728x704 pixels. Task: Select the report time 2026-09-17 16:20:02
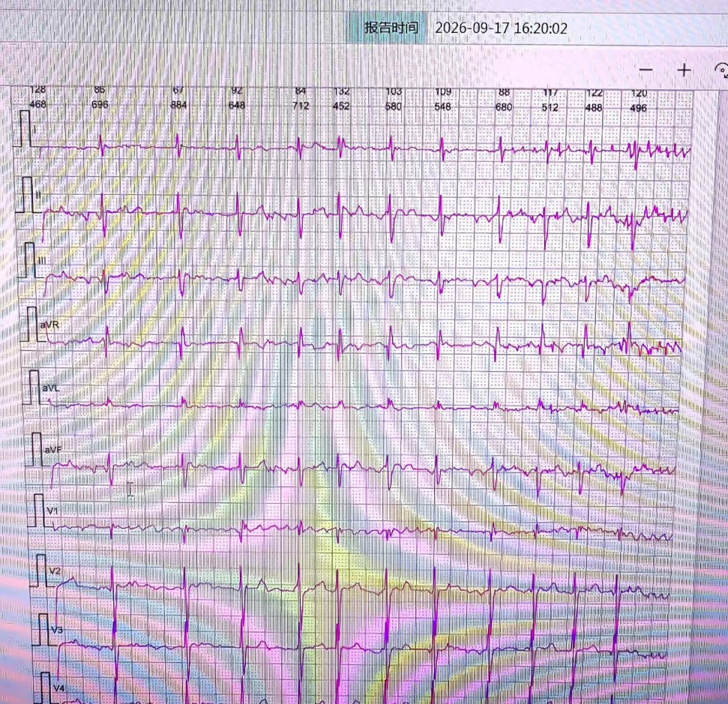point(501,28)
